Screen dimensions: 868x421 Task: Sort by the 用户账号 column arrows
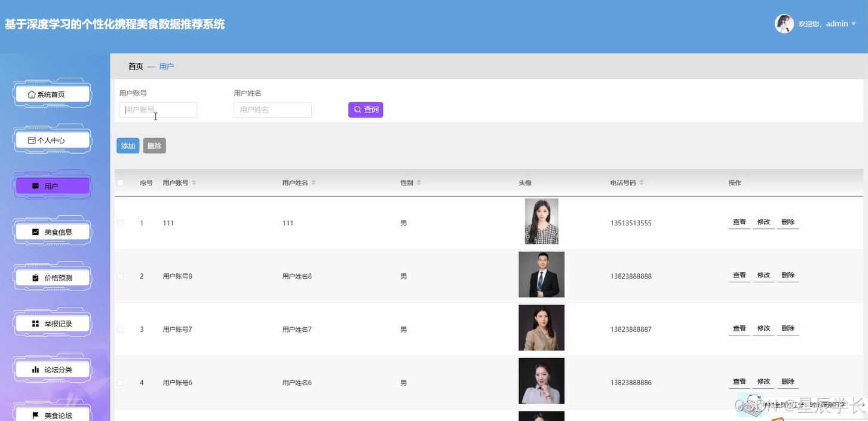[194, 183]
